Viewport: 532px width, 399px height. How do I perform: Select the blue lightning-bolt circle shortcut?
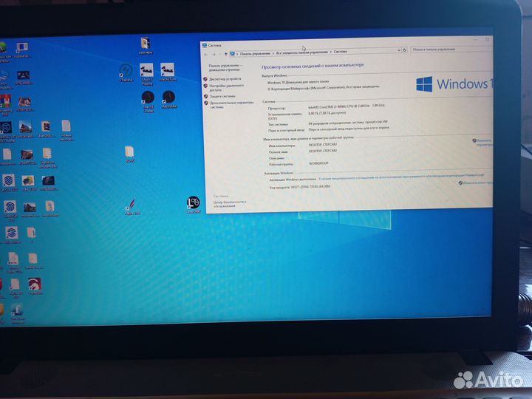pos(126,72)
